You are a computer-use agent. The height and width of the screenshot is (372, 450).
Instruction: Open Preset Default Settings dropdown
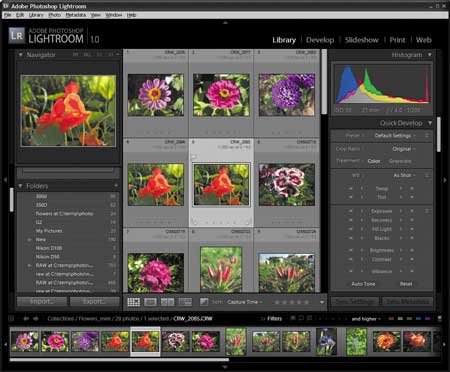point(395,136)
